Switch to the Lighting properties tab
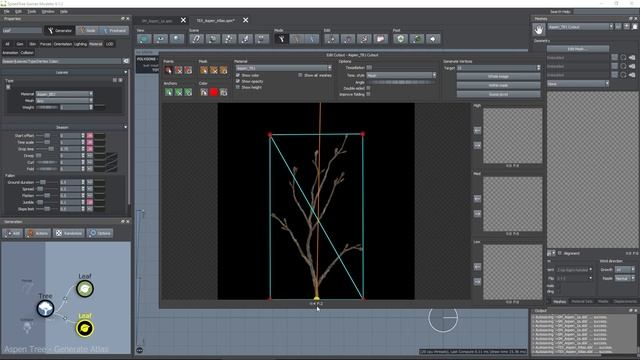This screenshot has width=640, height=360. click(x=80, y=44)
